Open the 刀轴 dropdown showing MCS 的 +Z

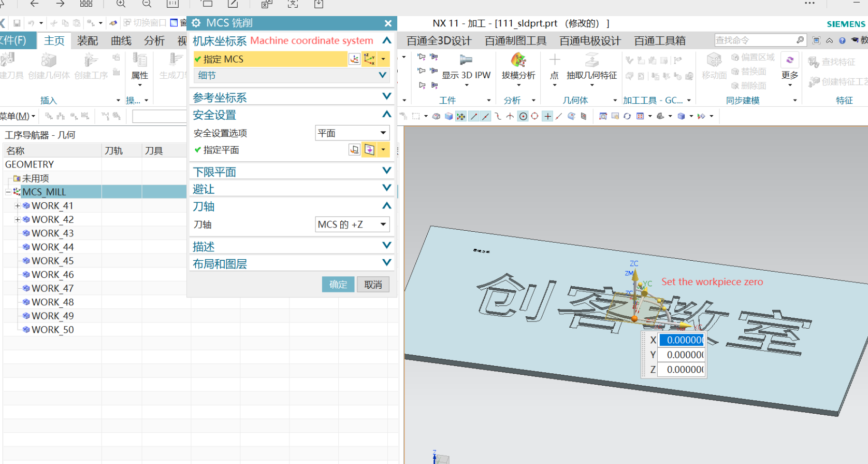[x=352, y=224]
